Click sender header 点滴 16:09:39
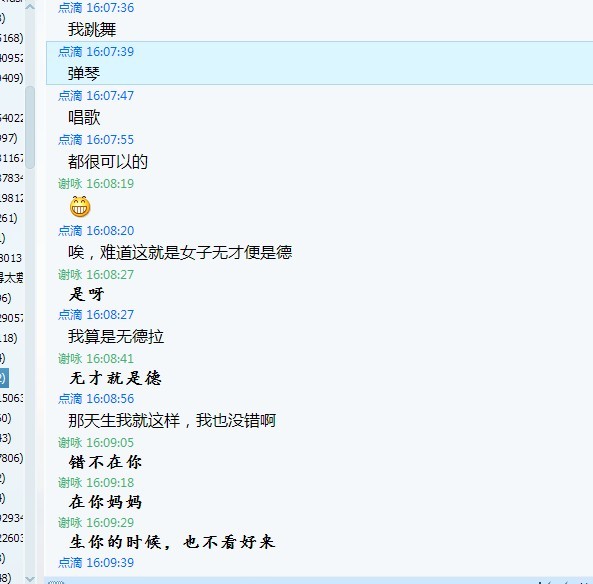The image size is (593, 584). click(96, 563)
